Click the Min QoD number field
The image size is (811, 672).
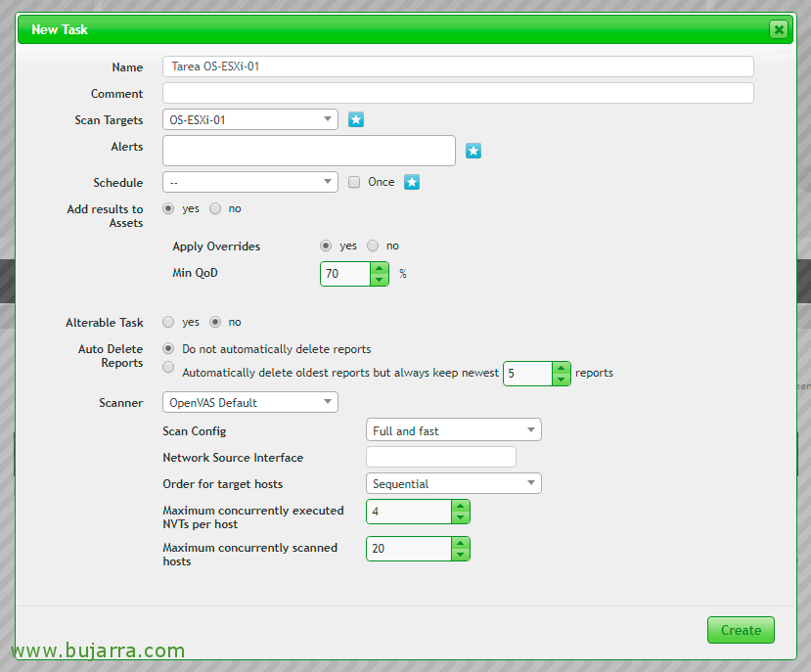[345, 274]
